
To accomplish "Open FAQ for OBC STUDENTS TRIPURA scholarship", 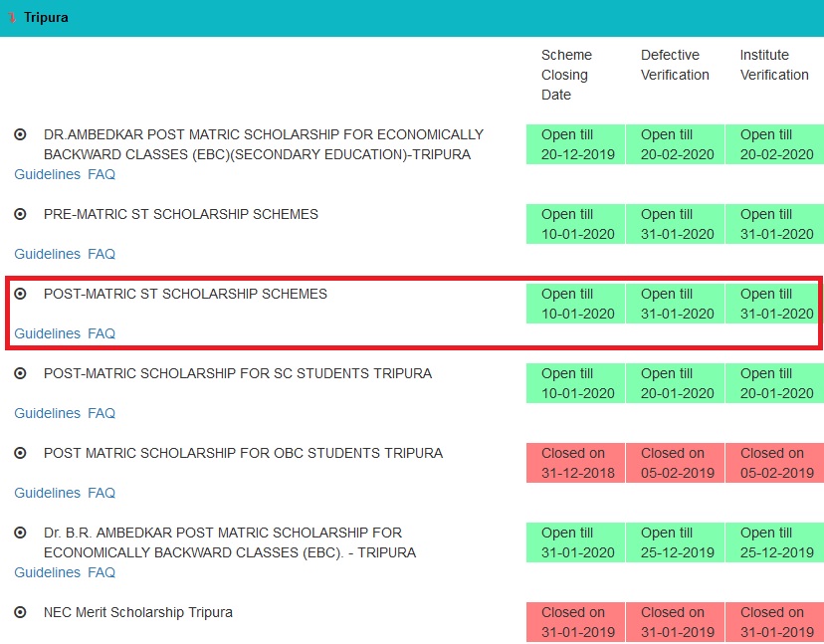I will [102, 493].
